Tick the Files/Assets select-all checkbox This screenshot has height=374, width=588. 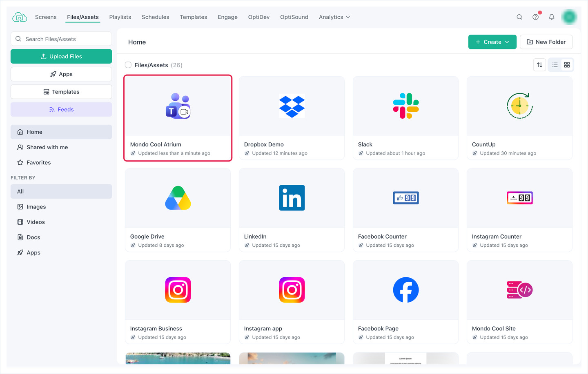tap(128, 65)
